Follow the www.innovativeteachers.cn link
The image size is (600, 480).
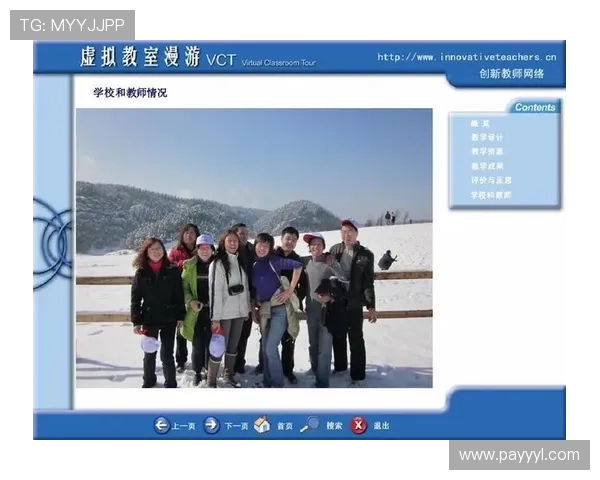pyautogui.click(x=466, y=57)
